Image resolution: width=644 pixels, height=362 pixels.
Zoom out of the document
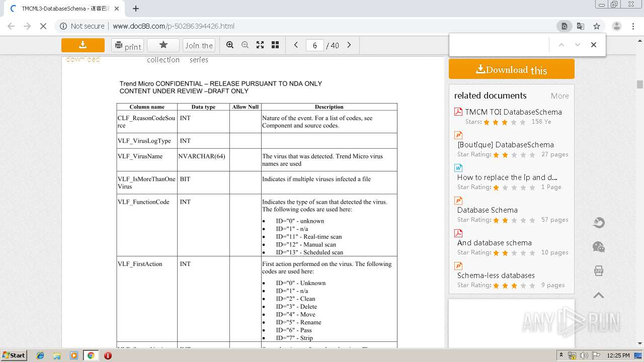245,45
